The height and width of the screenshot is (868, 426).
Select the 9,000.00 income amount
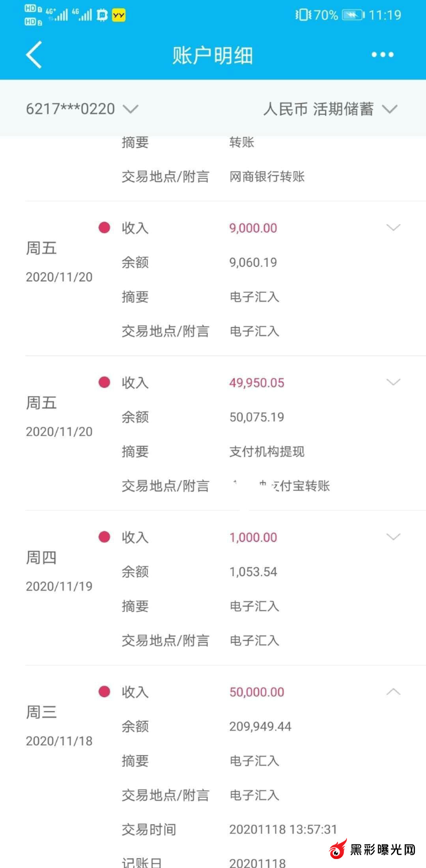point(253,228)
